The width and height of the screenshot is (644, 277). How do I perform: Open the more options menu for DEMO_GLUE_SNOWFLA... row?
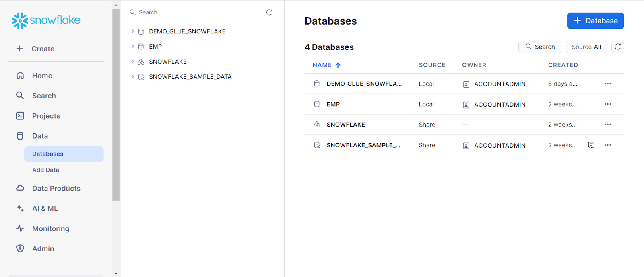(x=608, y=84)
